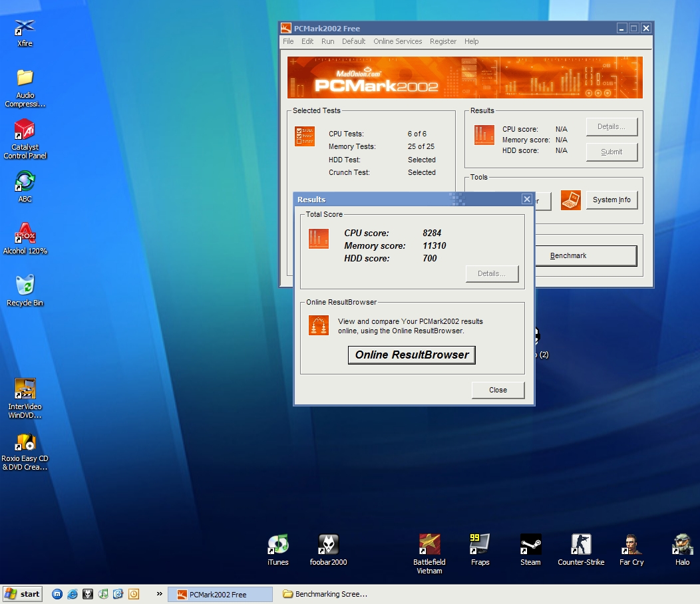The height and width of the screenshot is (604, 700).
Task: Click the CPU score value 8284
Action: point(432,233)
